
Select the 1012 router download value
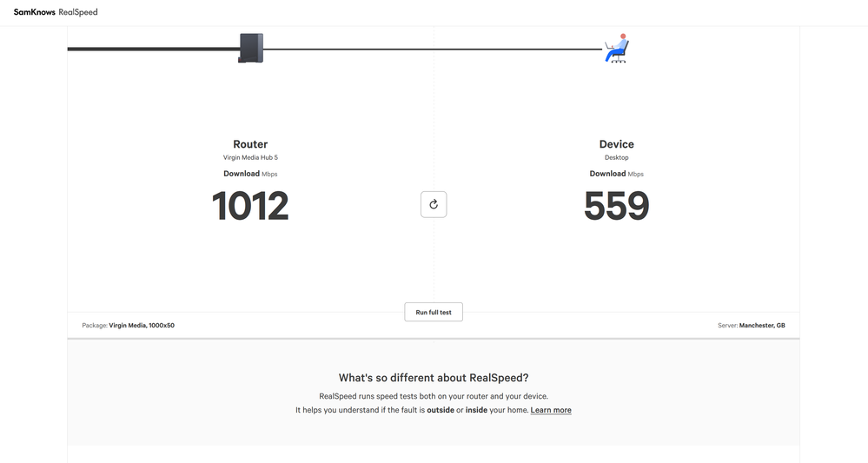click(x=250, y=206)
